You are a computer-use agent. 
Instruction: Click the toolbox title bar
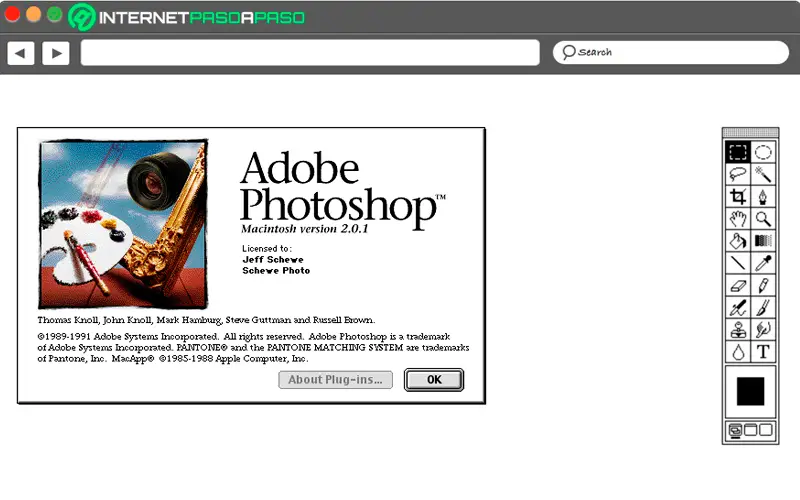(750, 133)
